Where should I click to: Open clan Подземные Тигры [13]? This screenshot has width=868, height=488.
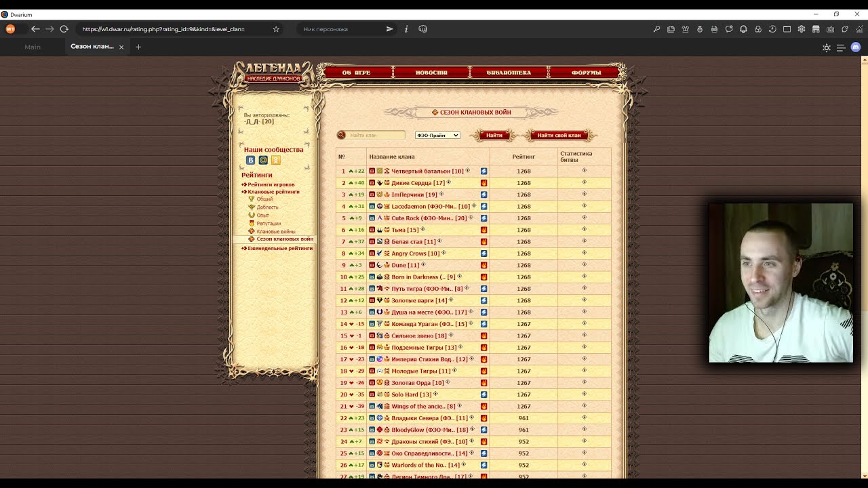click(x=424, y=347)
